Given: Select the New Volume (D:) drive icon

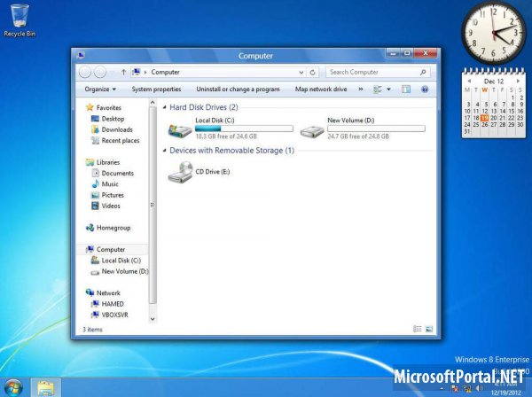Looking at the screenshot, I should click(x=312, y=130).
